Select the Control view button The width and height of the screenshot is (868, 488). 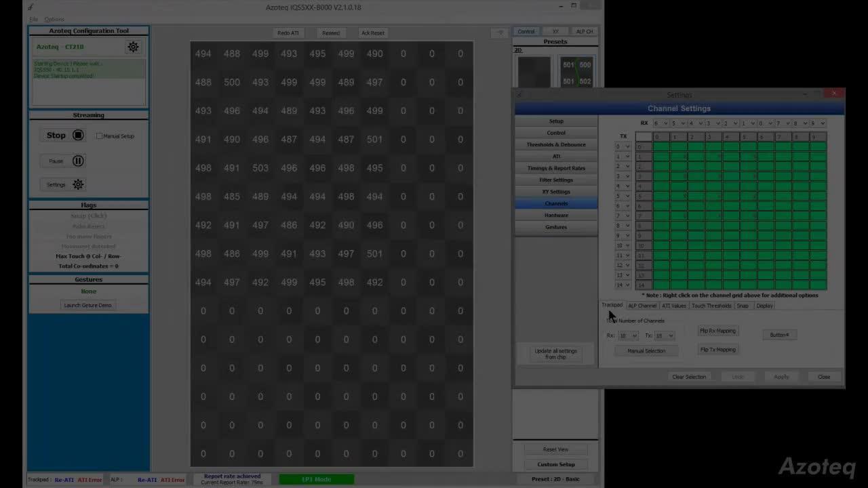pyautogui.click(x=526, y=31)
